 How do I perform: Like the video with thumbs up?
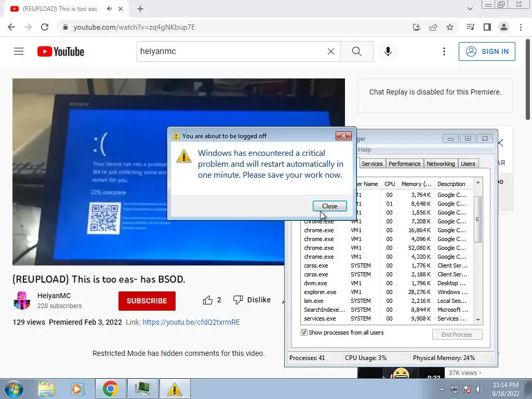click(212, 300)
